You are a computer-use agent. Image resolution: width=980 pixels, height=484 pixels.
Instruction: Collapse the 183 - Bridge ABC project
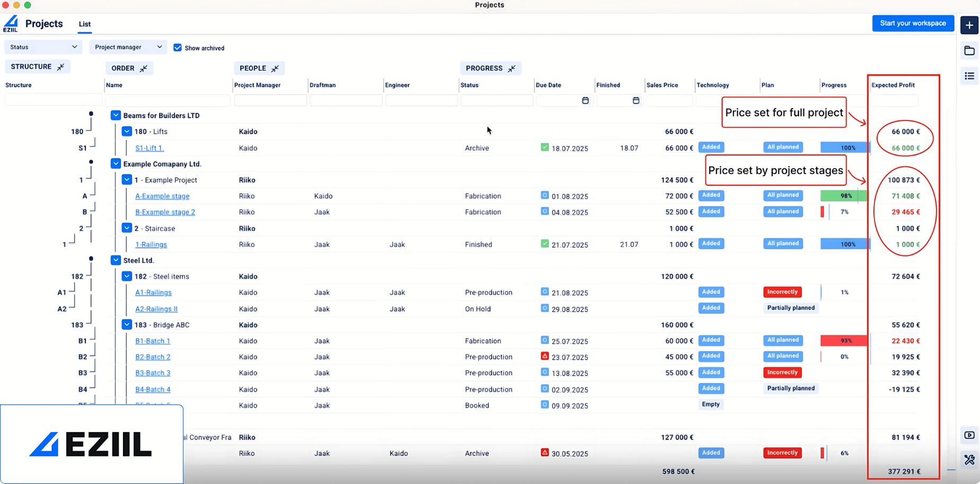click(127, 324)
